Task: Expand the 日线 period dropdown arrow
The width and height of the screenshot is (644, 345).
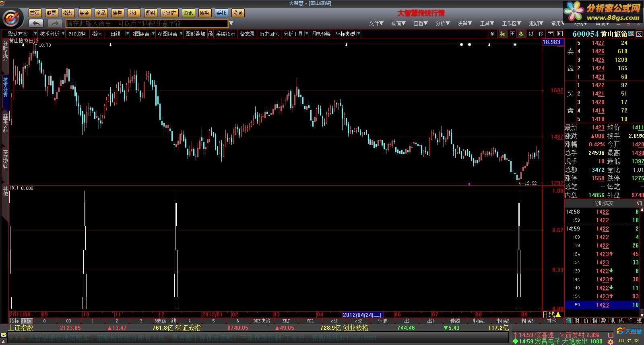Action: pyautogui.click(x=128, y=34)
